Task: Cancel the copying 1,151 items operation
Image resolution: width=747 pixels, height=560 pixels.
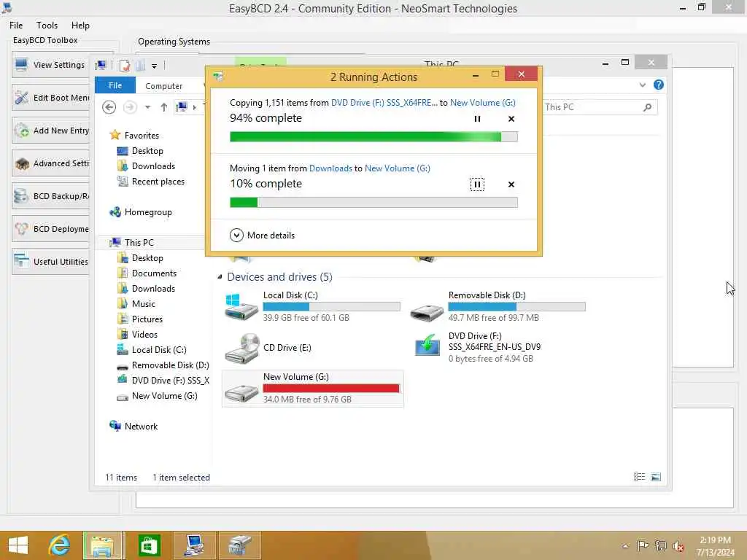Action: click(x=511, y=119)
